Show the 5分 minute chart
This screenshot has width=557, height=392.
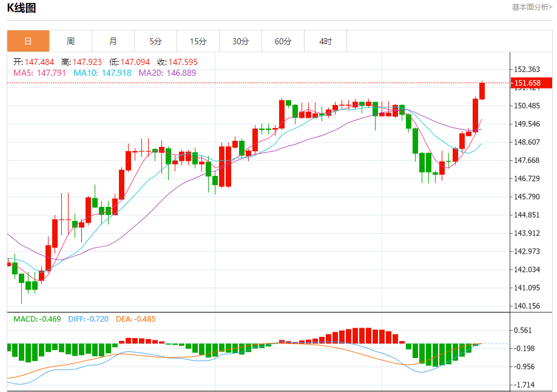(155, 41)
